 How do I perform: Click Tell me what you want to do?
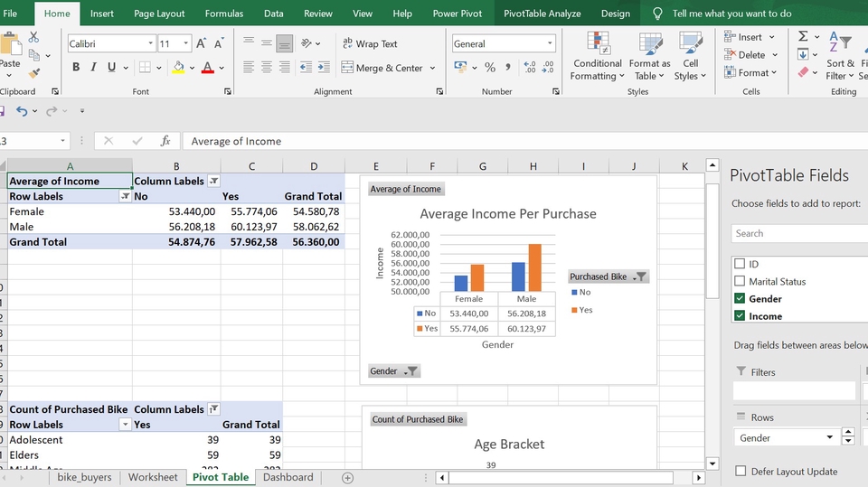pos(731,14)
